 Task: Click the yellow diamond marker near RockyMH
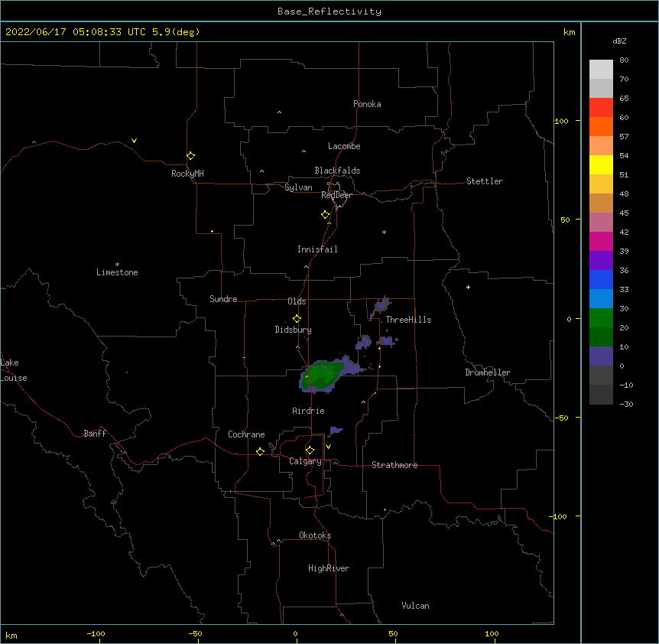coord(190,156)
